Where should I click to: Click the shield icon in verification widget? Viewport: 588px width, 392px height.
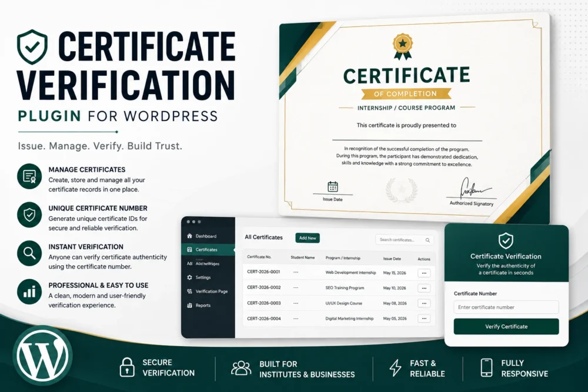click(x=506, y=240)
